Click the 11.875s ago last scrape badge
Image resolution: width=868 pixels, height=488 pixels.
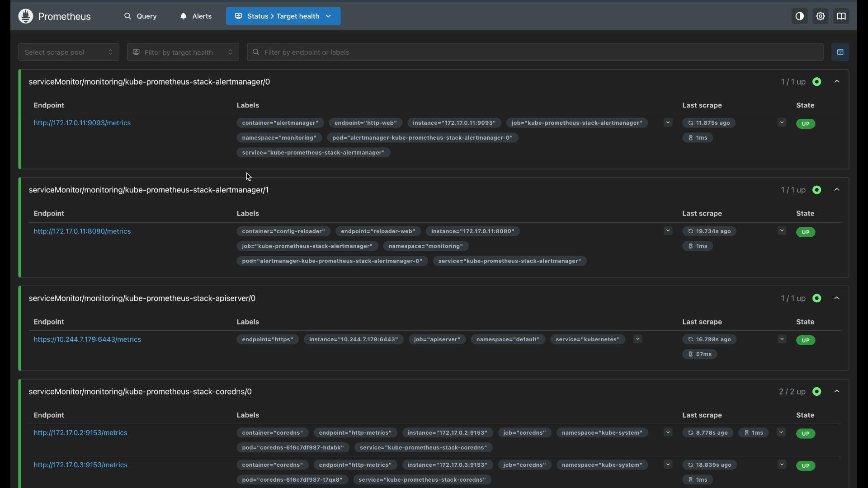click(x=709, y=123)
